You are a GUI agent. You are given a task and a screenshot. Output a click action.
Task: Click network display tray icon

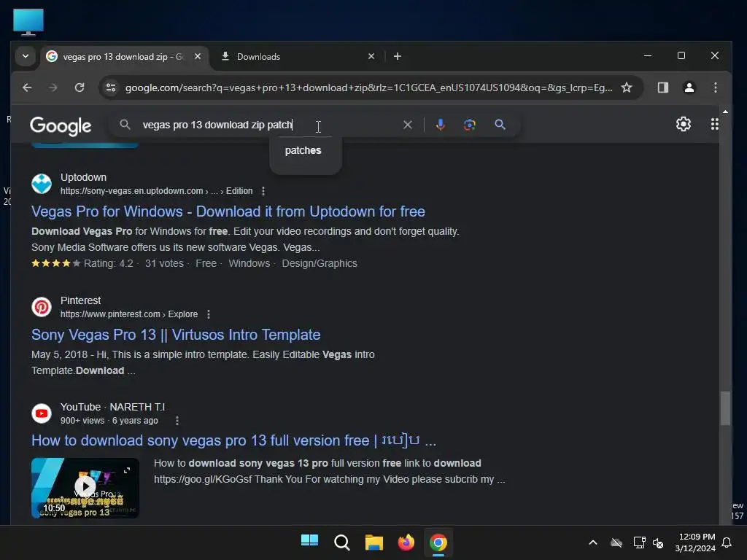639,542
